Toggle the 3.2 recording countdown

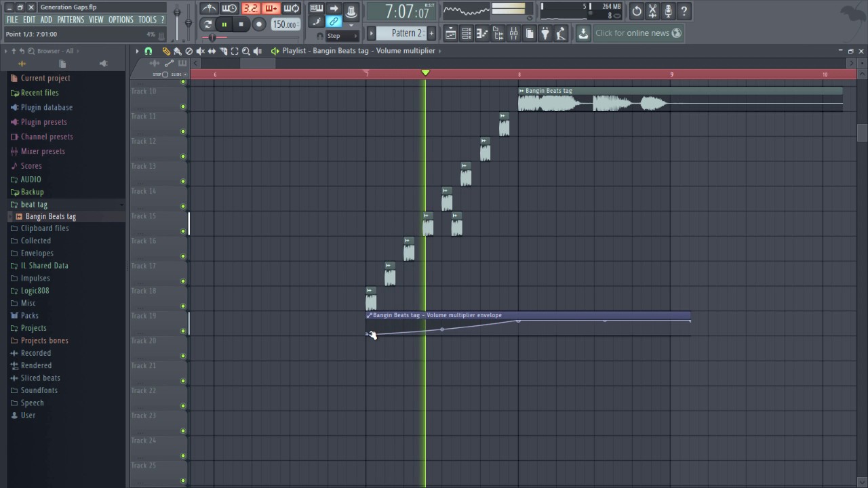pos(251,8)
